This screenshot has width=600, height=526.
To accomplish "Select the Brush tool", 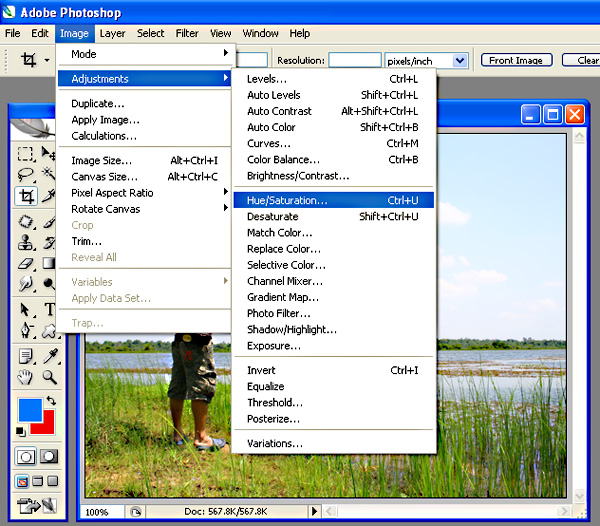I will [48, 222].
